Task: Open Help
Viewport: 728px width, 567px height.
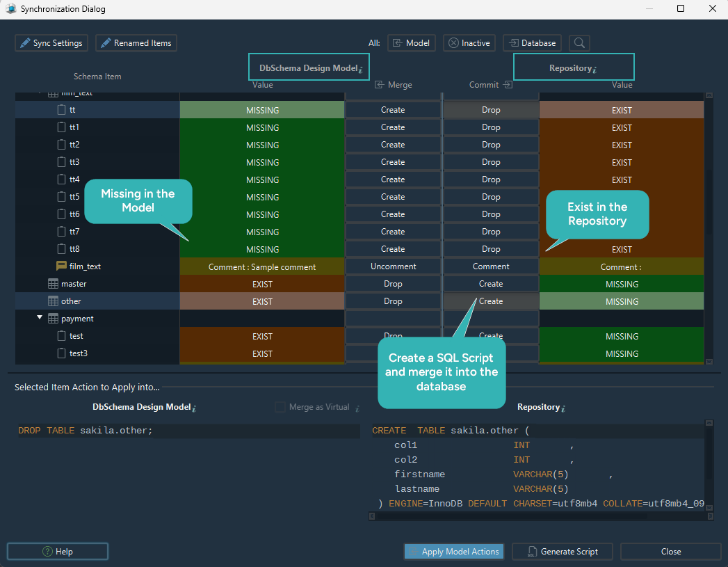Action: point(58,551)
